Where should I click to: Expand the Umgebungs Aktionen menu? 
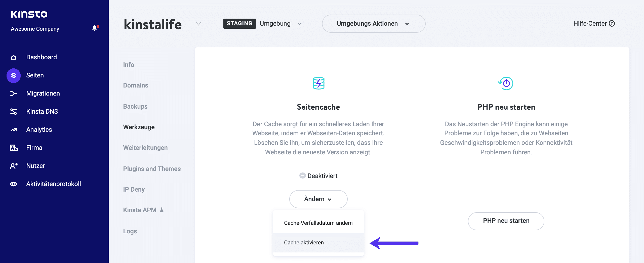[x=373, y=24]
